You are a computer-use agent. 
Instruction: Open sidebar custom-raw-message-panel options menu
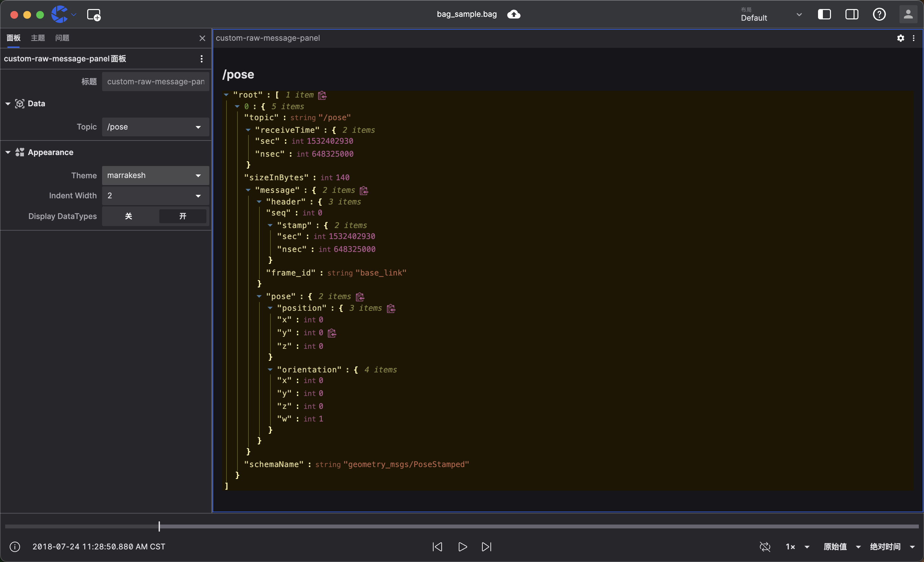pos(201,59)
